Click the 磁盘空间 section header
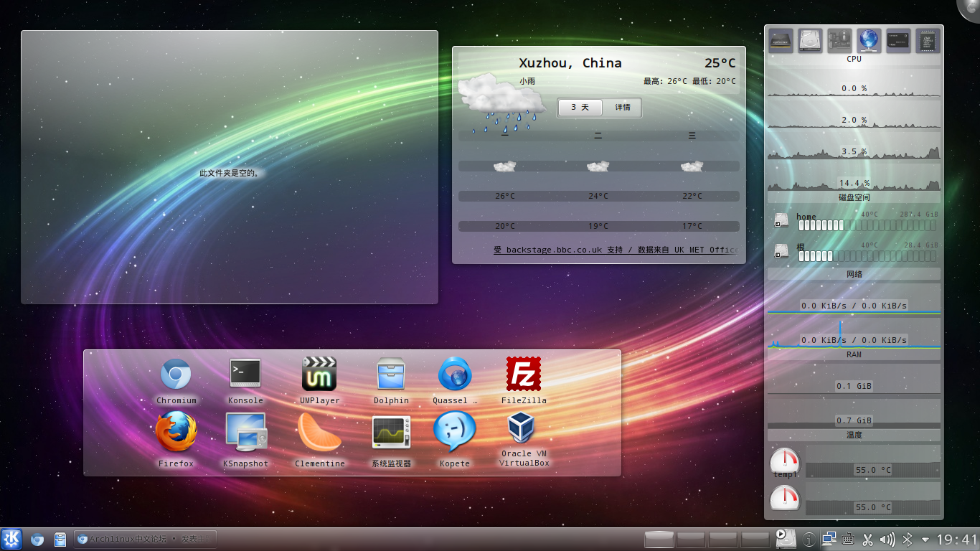The width and height of the screenshot is (980, 551). coord(854,197)
